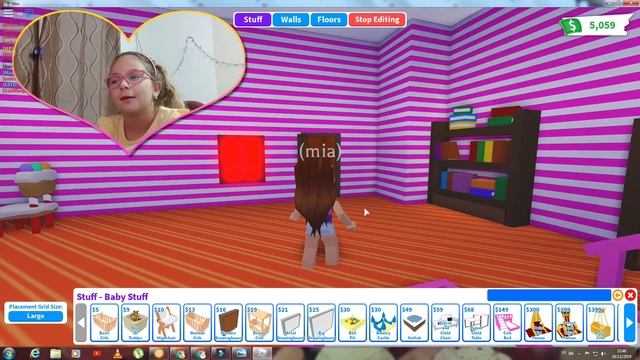Click the red panel on the wall
The height and width of the screenshot is (360, 640).
click(241, 159)
